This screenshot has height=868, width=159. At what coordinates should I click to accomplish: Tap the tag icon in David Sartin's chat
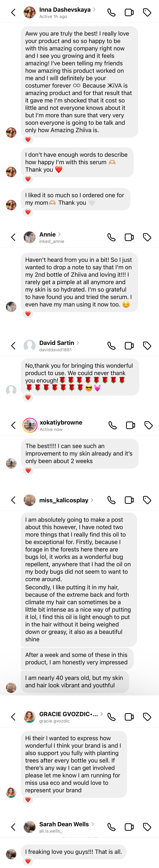(x=147, y=345)
